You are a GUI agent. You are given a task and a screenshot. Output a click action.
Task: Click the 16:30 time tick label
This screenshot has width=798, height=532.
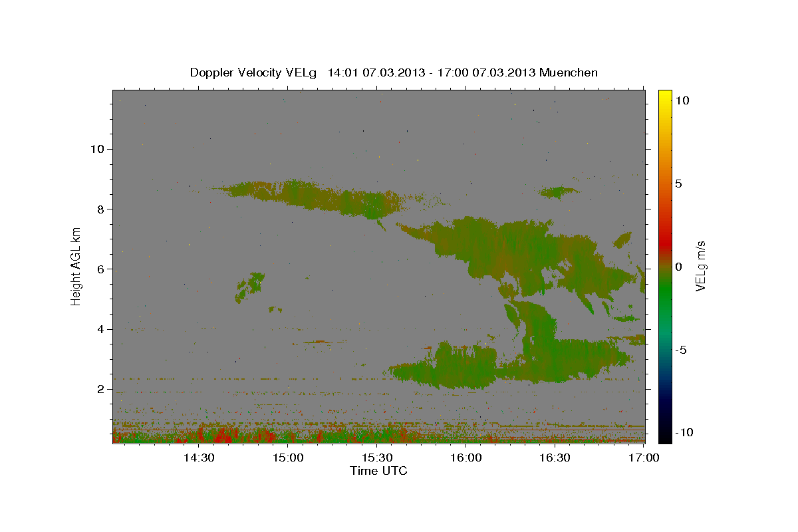pyautogui.click(x=555, y=458)
